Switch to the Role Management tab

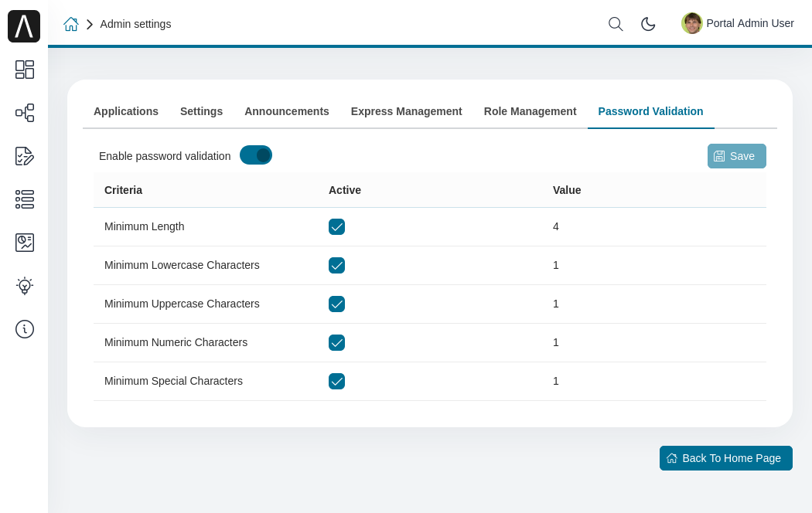[530, 111]
